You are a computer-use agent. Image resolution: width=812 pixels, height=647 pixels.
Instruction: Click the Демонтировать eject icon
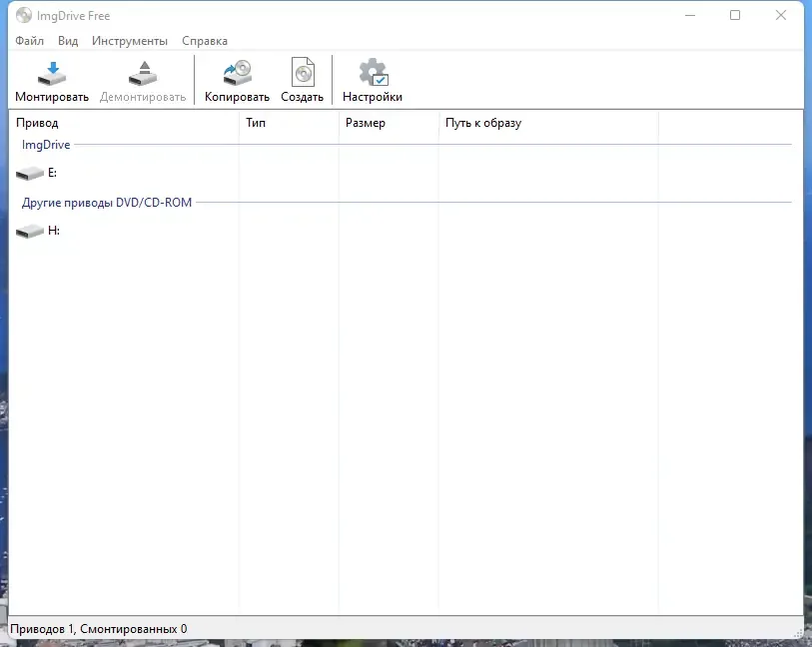143,74
